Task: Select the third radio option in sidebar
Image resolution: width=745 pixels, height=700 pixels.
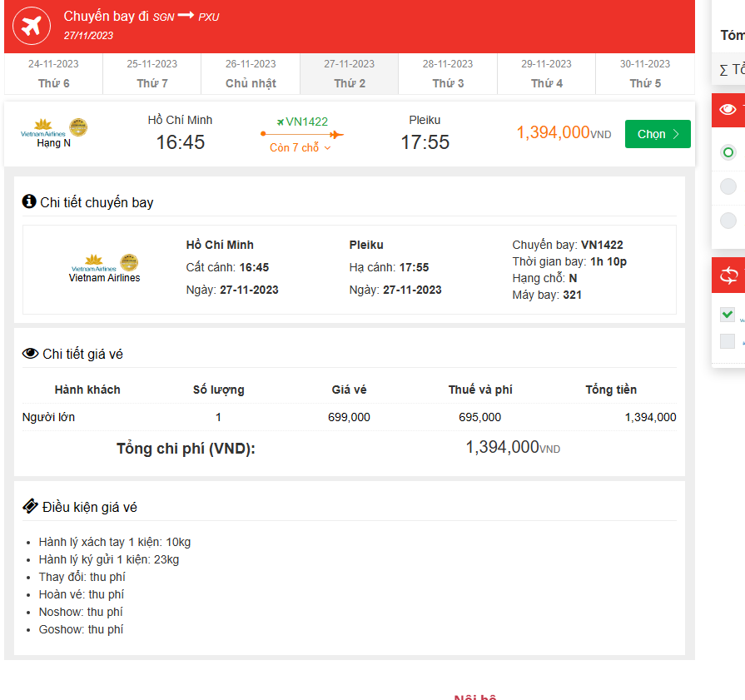Action: (728, 221)
